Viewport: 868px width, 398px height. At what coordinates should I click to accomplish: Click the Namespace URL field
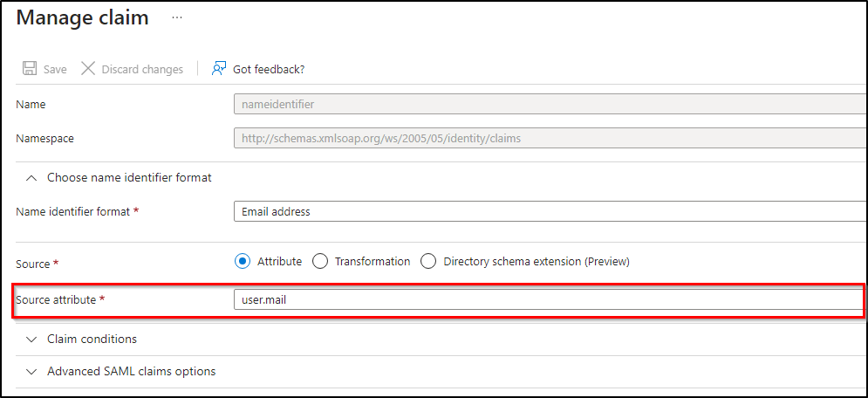[550, 138]
